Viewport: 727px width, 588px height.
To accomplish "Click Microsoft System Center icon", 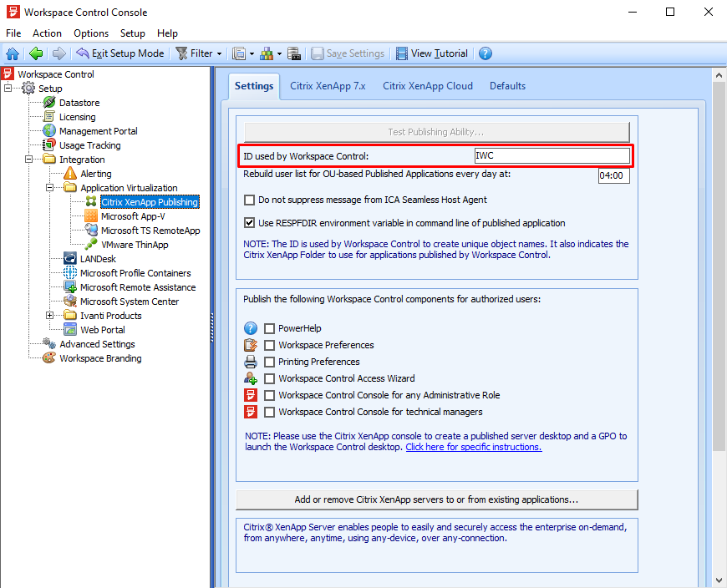I will [x=70, y=302].
